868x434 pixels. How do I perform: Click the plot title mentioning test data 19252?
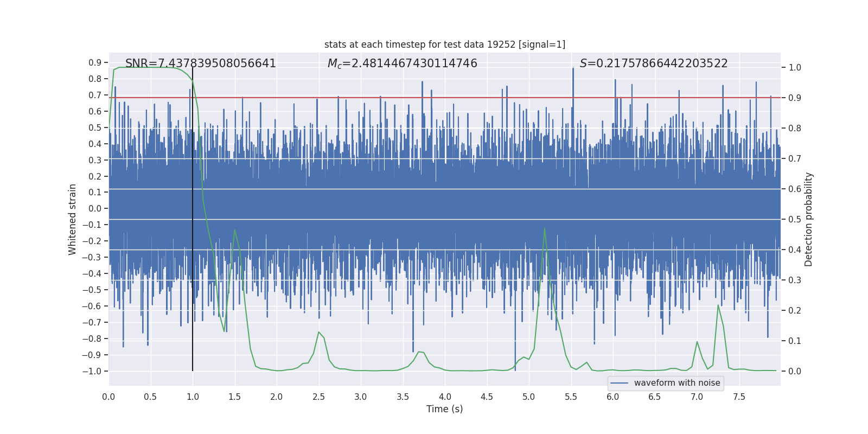point(445,44)
